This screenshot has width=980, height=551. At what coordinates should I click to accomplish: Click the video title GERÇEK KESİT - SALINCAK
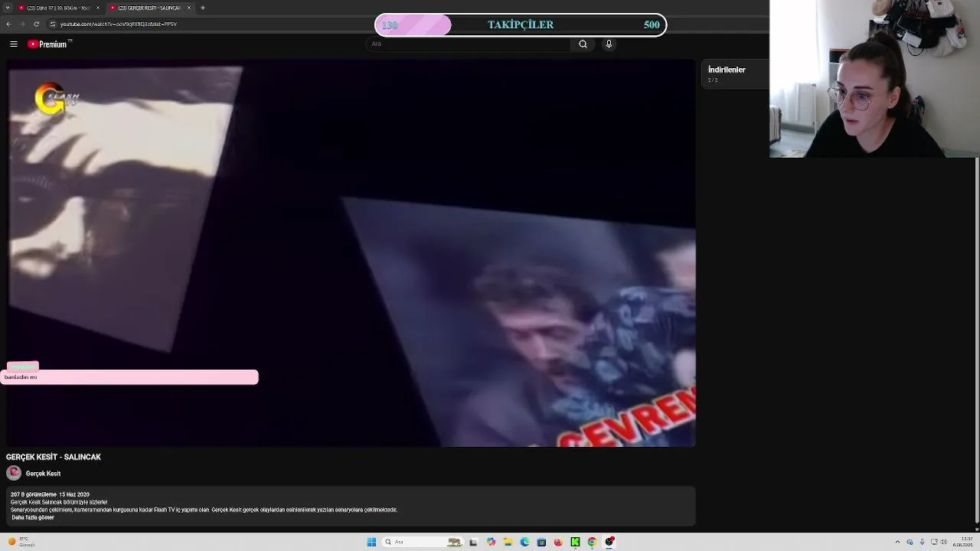click(54, 457)
